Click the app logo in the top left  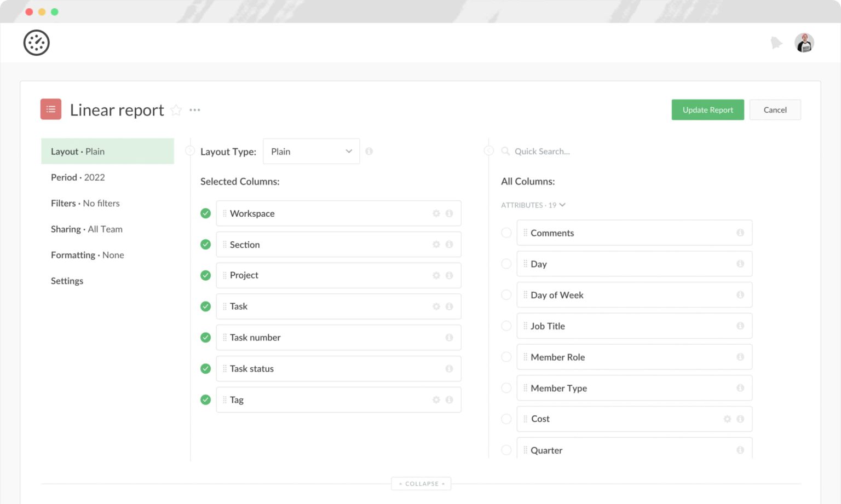(x=36, y=43)
